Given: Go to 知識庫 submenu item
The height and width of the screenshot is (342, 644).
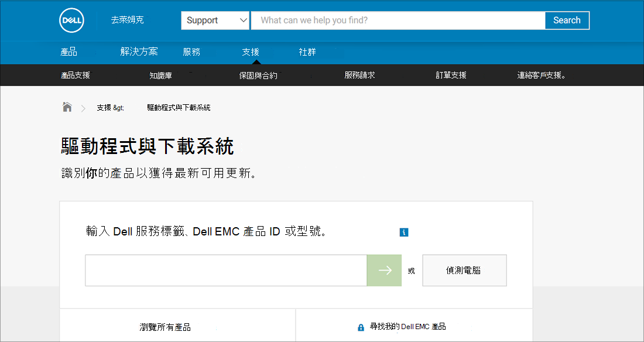Looking at the screenshot, I should [160, 75].
